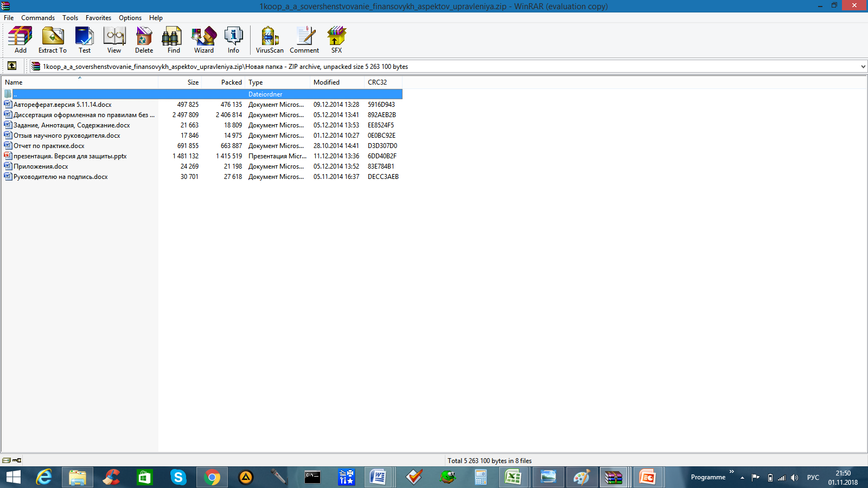Add an archive Comment

304,40
